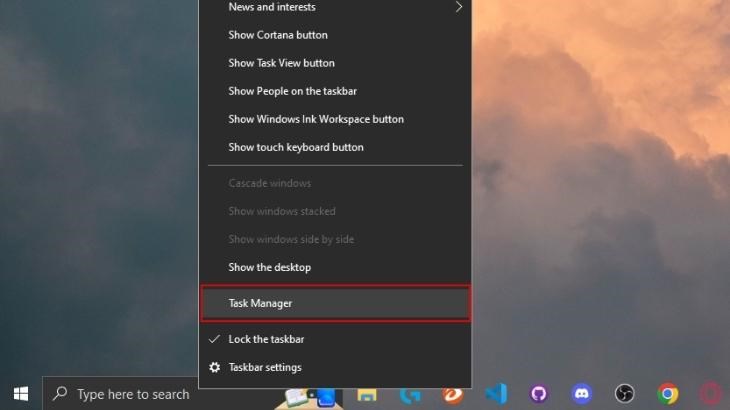Click the magnifier icon in the search box

60,394
